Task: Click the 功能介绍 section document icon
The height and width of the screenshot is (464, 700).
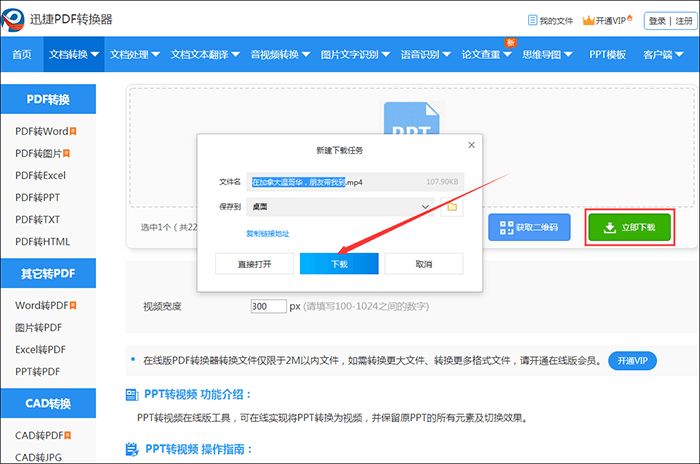Action: (132, 395)
